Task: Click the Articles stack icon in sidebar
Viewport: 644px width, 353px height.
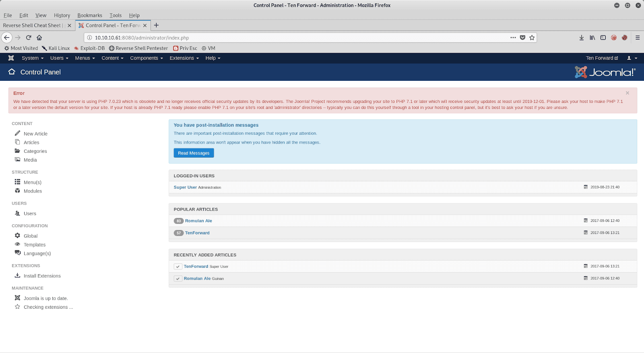Action: click(x=17, y=142)
